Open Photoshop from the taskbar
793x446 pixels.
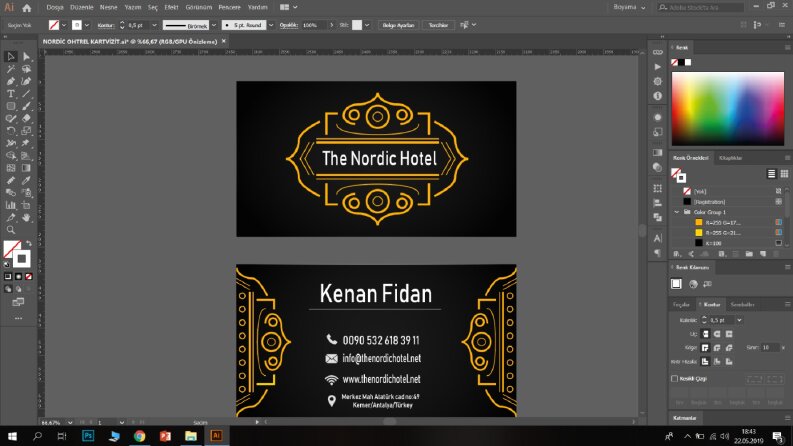coord(88,435)
